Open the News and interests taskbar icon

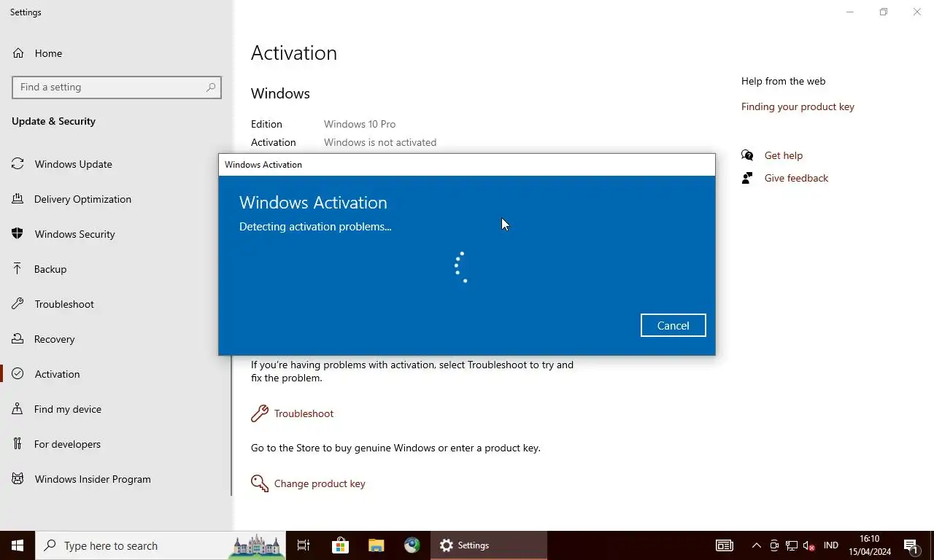(725, 545)
